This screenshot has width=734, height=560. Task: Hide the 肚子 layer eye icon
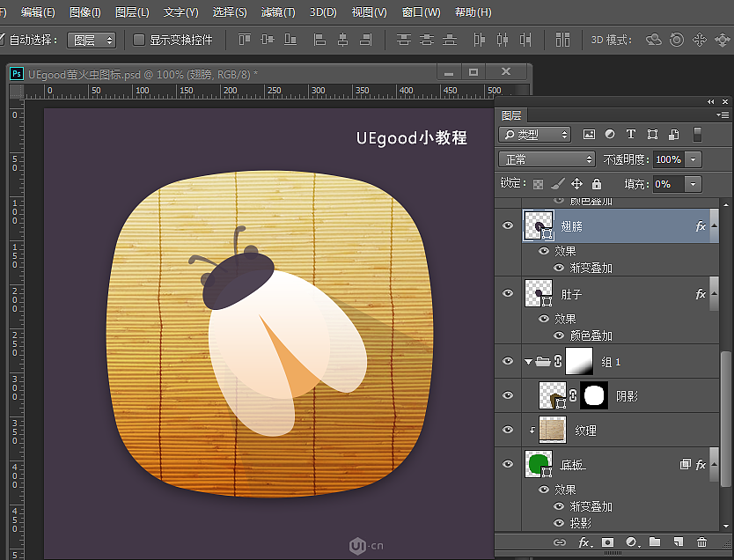(x=508, y=293)
